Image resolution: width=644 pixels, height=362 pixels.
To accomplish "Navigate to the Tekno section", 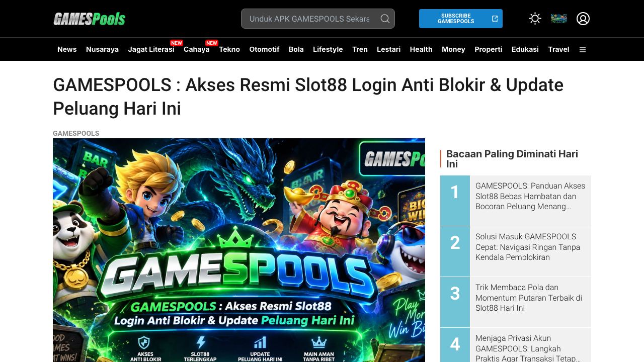I will pyautogui.click(x=229, y=49).
